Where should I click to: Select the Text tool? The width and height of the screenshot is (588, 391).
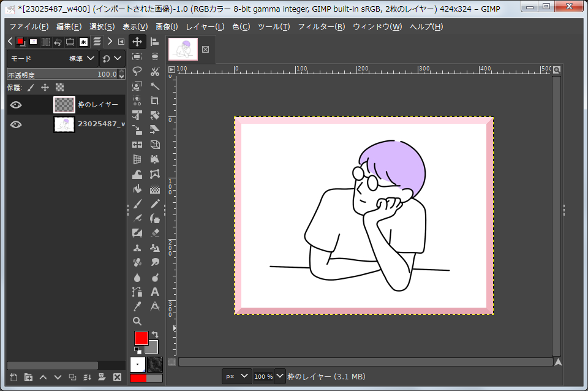coord(154,292)
